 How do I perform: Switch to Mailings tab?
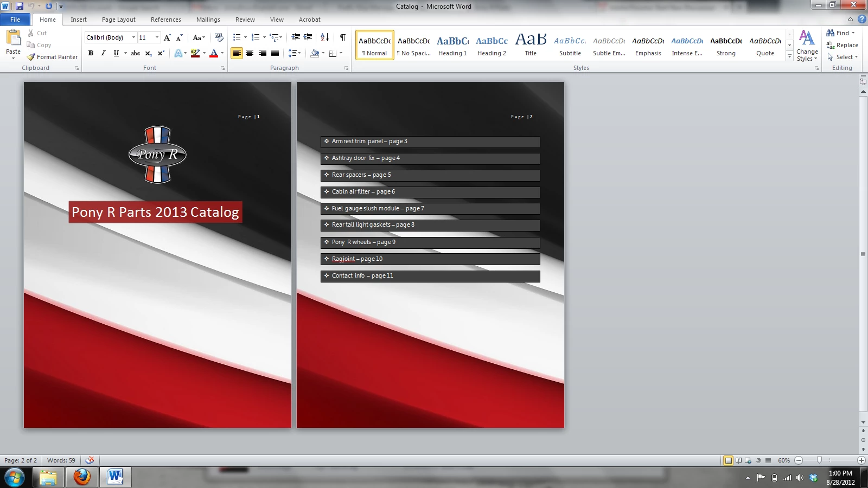208,20
